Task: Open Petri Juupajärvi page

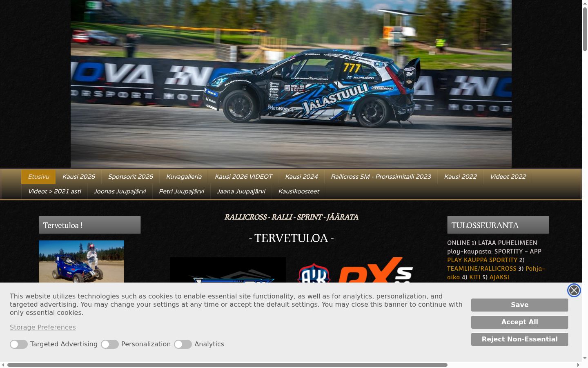Action: pos(181,191)
